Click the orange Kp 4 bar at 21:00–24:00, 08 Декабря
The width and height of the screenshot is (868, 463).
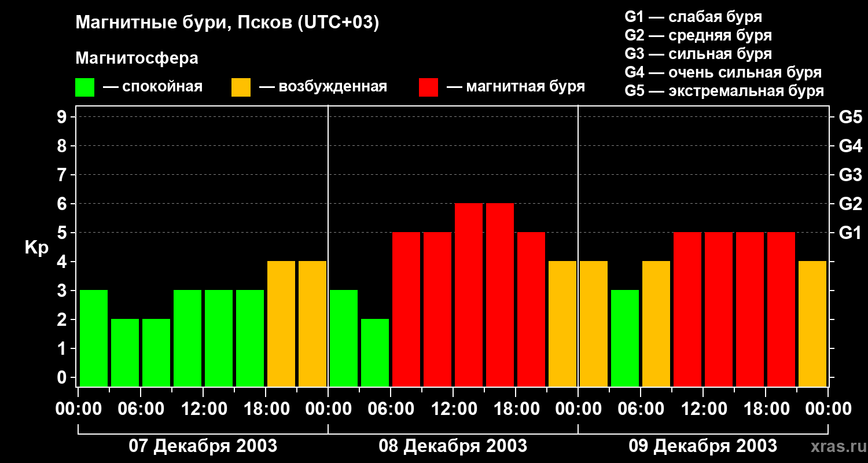pyautogui.click(x=562, y=324)
